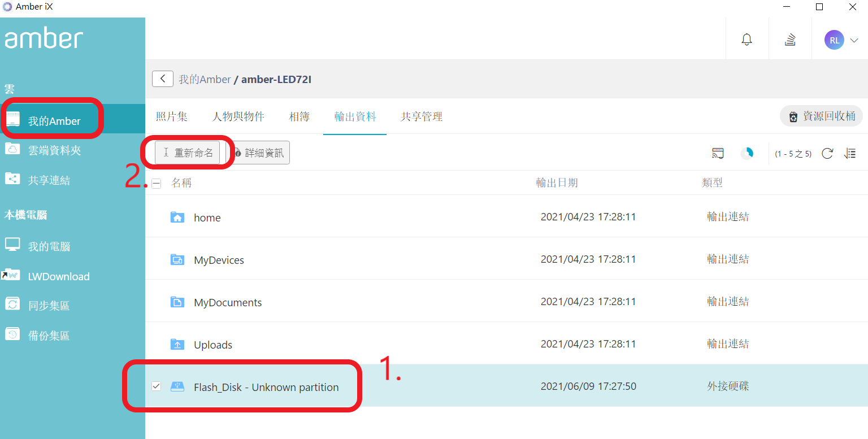Image resolution: width=868 pixels, height=439 pixels.
Task: Click the Flash_Disk drive icon
Action: [x=177, y=386]
